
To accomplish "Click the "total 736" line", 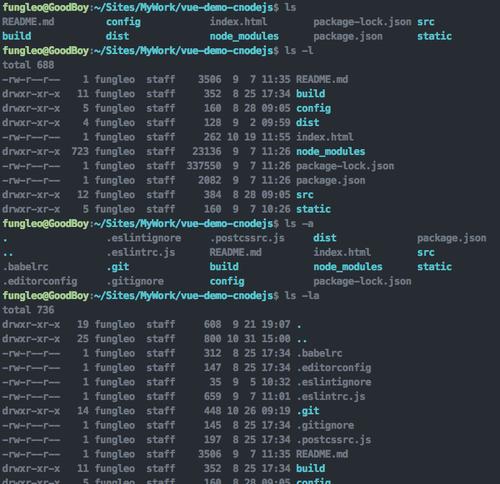I will click(28, 310).
